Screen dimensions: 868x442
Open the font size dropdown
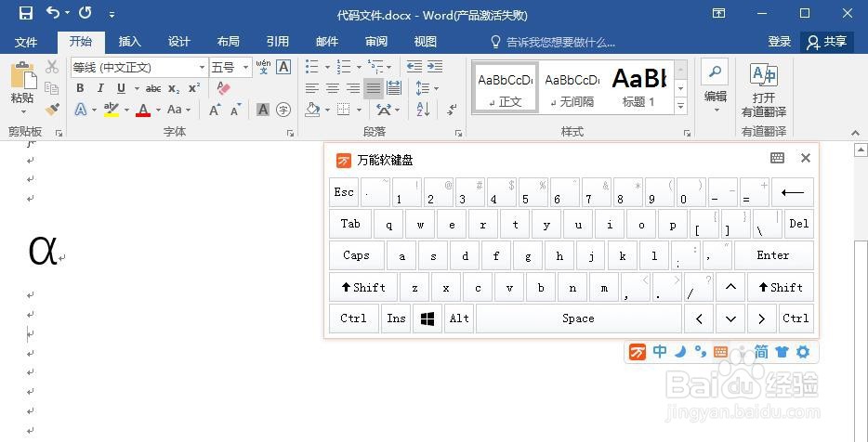(245, 68)
